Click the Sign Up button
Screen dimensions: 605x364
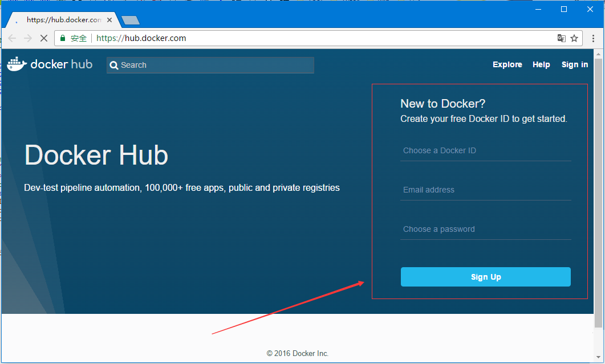tap(486, 277)
